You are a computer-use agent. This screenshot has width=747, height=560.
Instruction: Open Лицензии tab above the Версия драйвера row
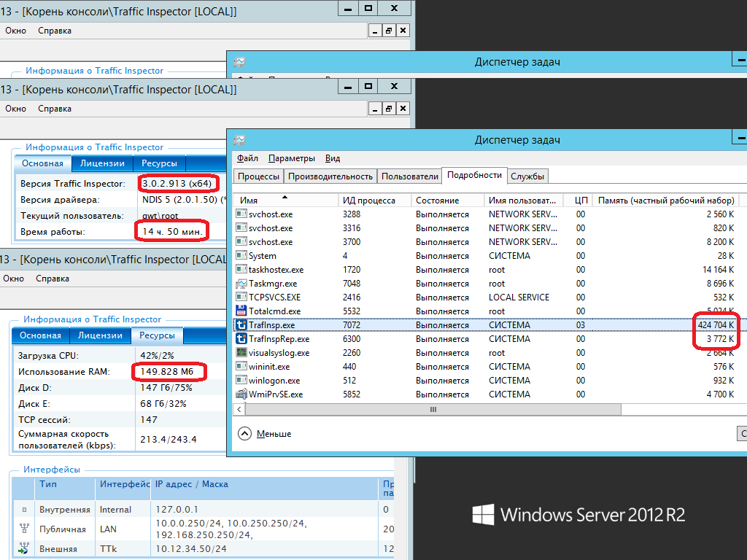pos(102,163)
